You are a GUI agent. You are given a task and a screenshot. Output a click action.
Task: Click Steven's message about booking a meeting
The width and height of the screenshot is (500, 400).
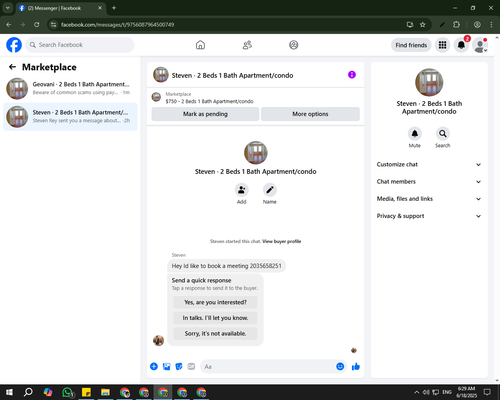click(x=226, y=266)
